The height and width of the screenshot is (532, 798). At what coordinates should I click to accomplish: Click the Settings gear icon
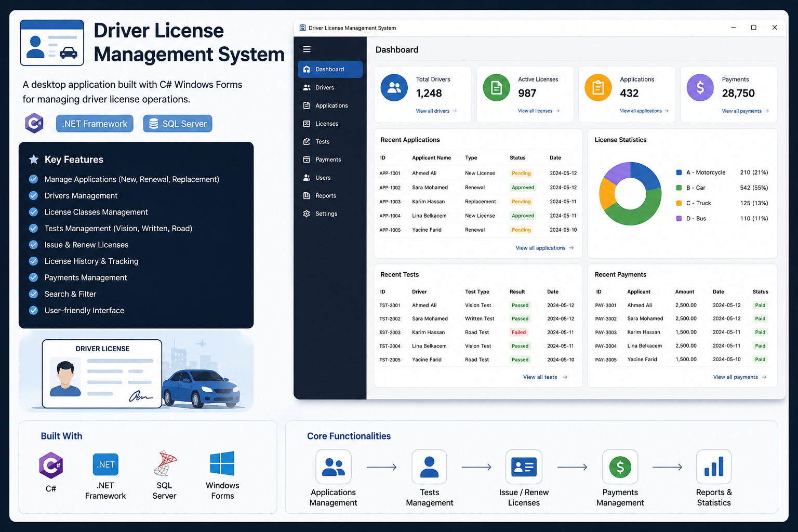click(307, 214)
